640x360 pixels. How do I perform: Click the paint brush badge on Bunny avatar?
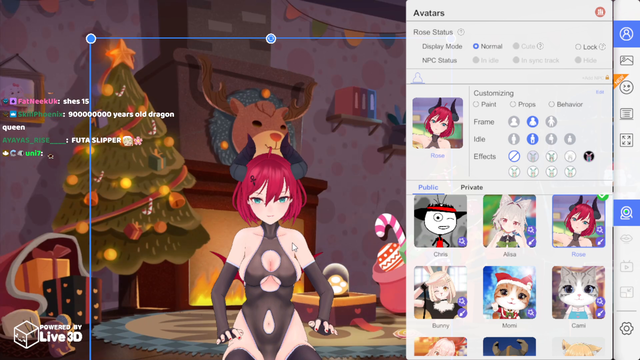tap(462, 313)
